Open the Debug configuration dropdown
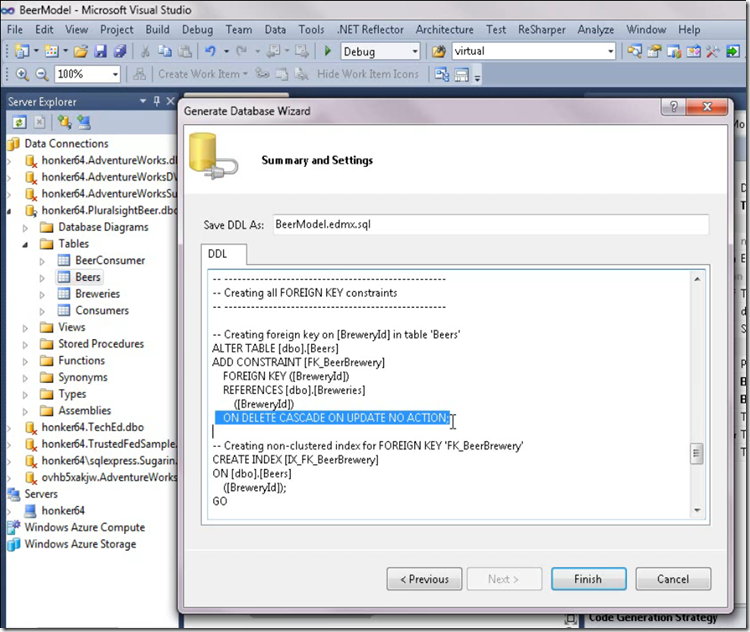This screenshot has width=750, height=632. click(415, 51)
